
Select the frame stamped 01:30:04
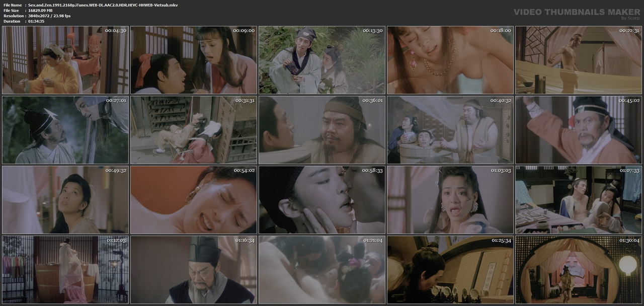pyautogui.click(x=579, y=270)
